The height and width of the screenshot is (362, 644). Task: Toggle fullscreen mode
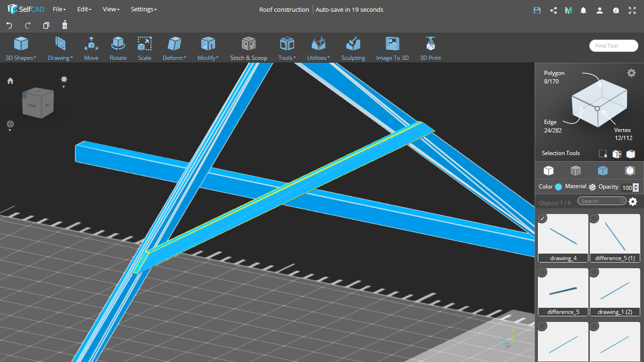click(632, 10)
